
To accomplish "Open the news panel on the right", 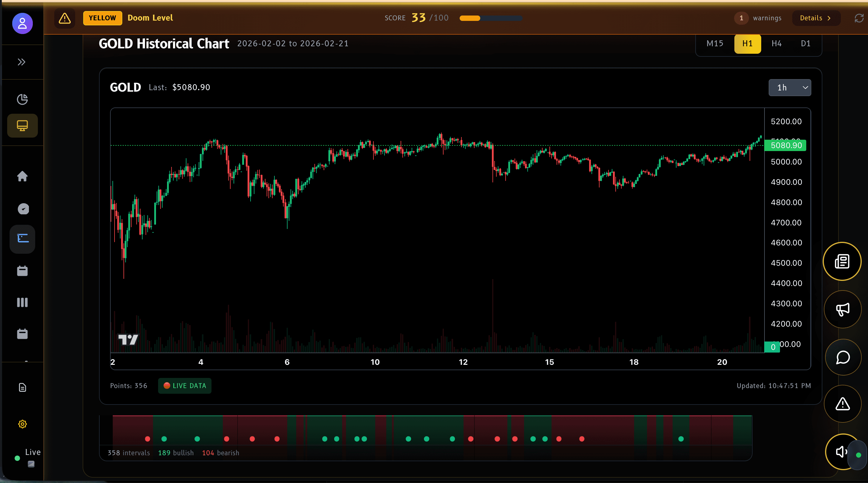I will click(x=842, y=262).
